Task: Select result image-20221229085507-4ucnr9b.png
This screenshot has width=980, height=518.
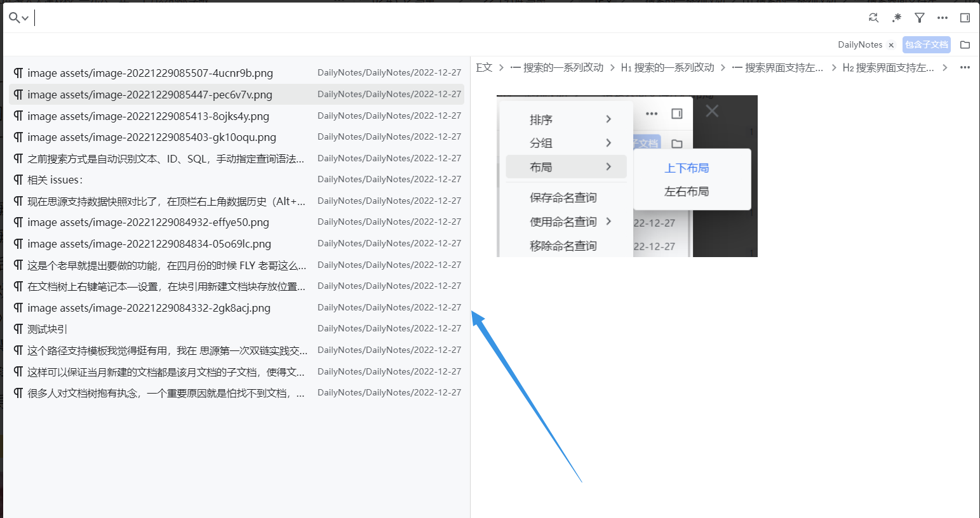Action: [x=236, y=73]
